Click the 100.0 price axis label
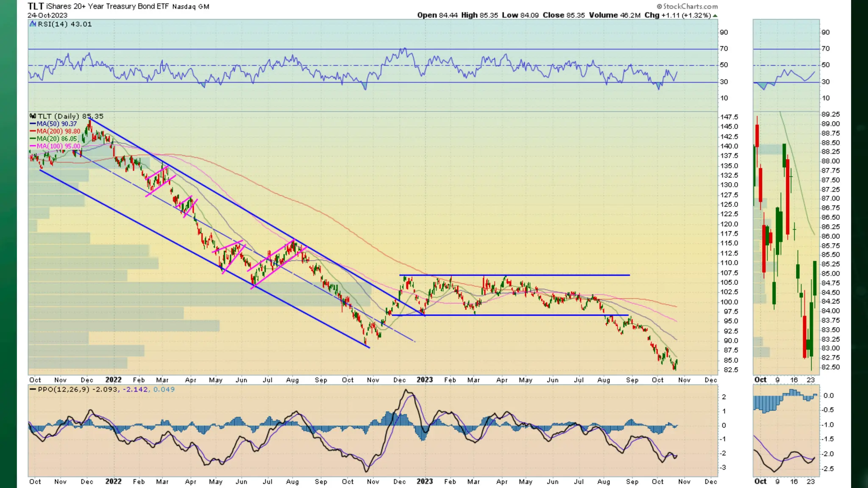Image resolution: width=868 pixels, height=488 pixels. tap(729, 302)
